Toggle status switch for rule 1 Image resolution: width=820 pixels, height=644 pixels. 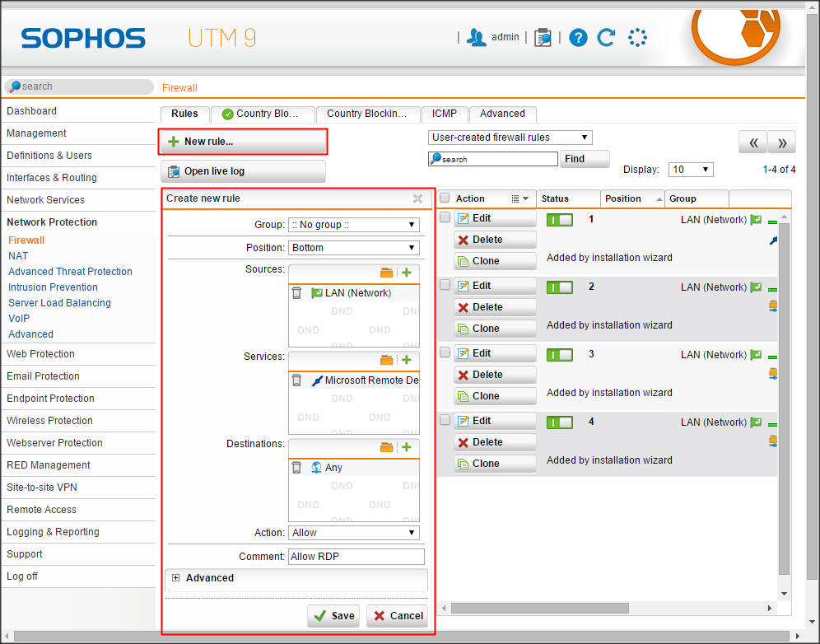point(560,220)
